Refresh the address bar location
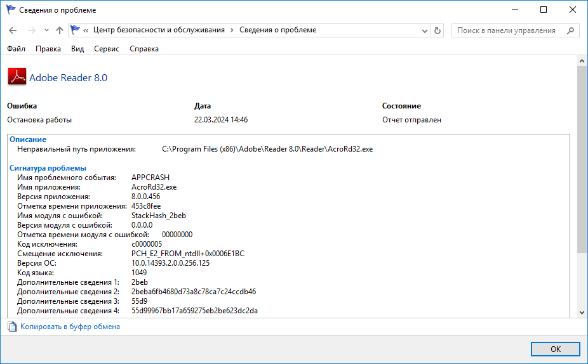Screen dimensions: 588x364 coord(437,30)
